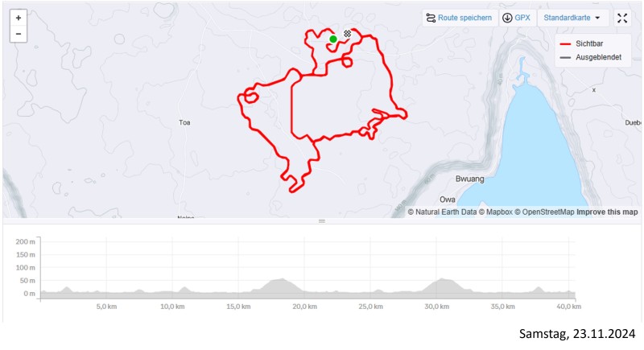Screen dimensions: 644x350
Task: Click the checkered finish flag marker
Action: click(347, 34)
